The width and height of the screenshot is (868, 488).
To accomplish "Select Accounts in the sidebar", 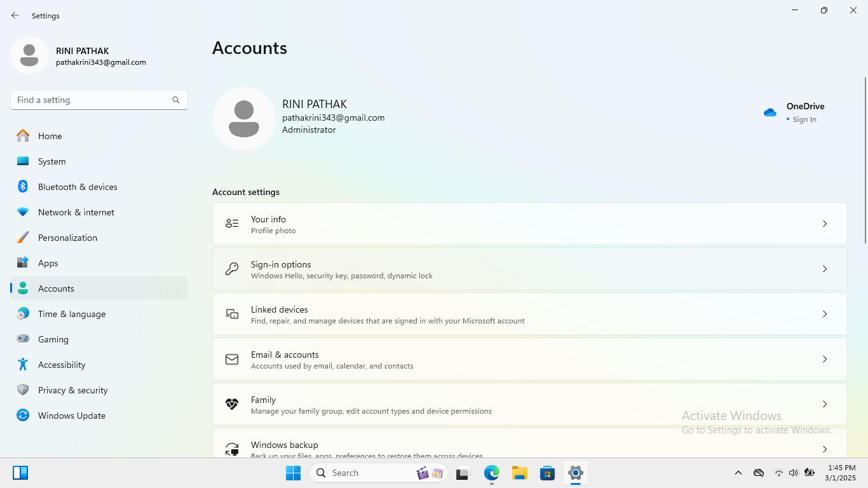I will 99,288.
